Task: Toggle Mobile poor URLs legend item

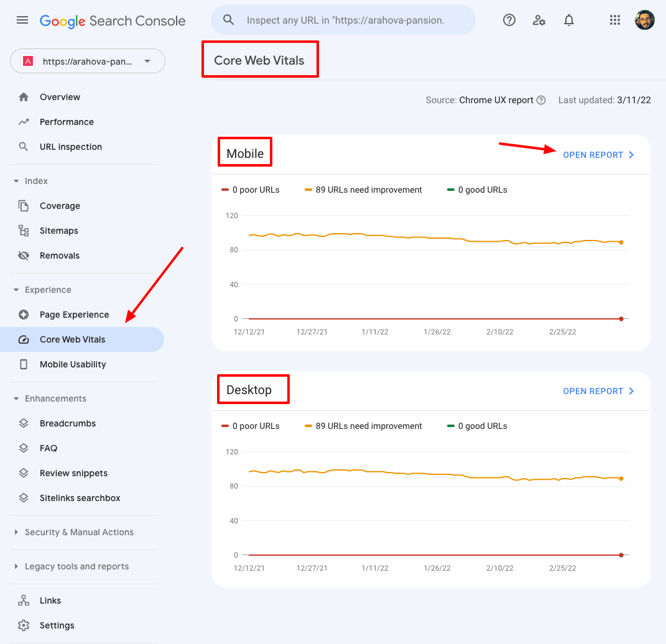Action: point(251,190)
